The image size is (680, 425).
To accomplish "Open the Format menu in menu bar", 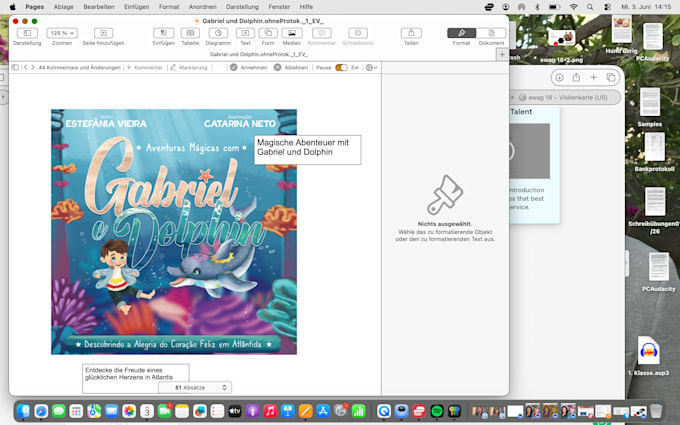I will pyautogui.click(x=169, y=7).
